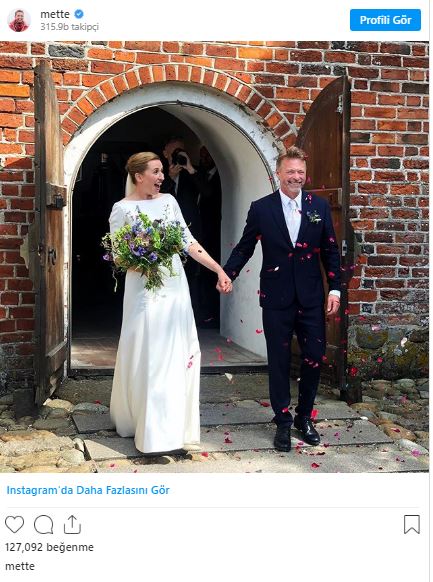The height and width of the screenshot is (582, 433).
Task: Open comments via the speech bubble icon
Action: click(x=43, y=524)
